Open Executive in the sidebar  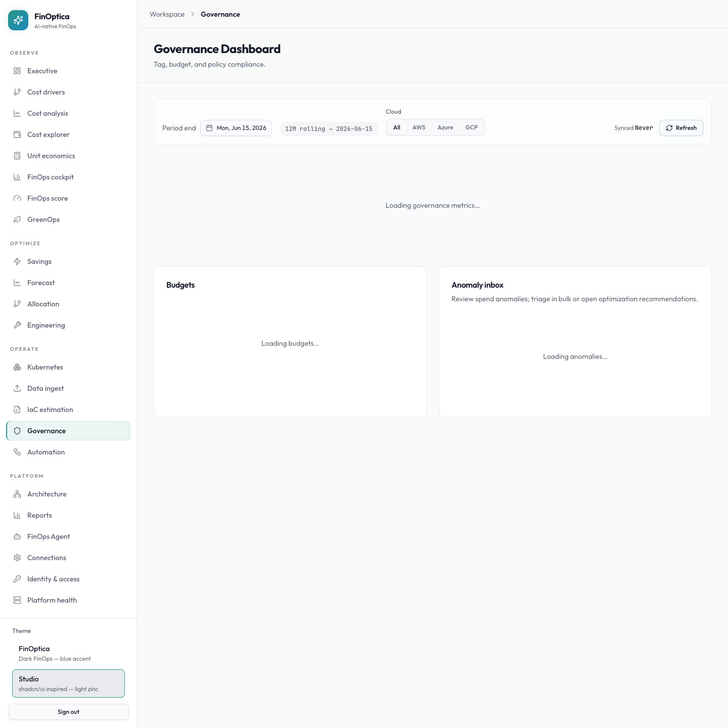[68, 71]
